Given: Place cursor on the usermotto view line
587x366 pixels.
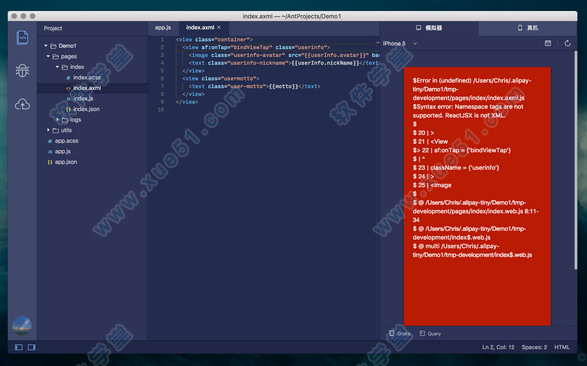Looking at the screenshot, I should [220, 78].
